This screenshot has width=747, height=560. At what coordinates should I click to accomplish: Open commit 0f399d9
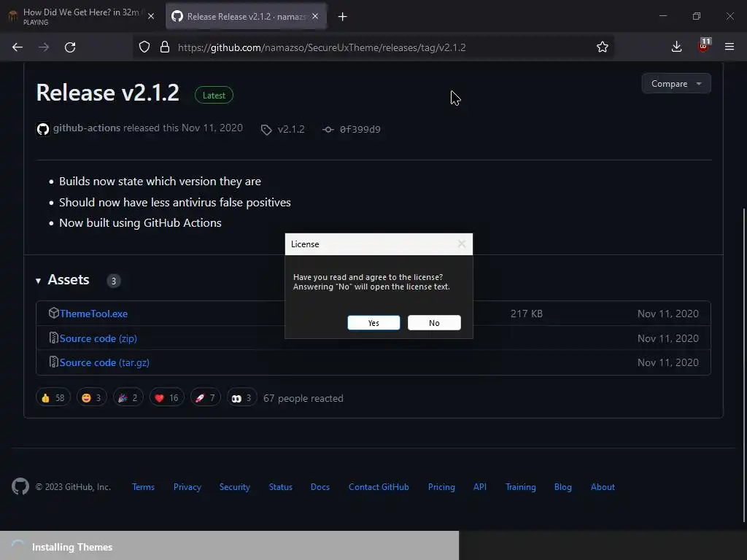click(360, 130)
